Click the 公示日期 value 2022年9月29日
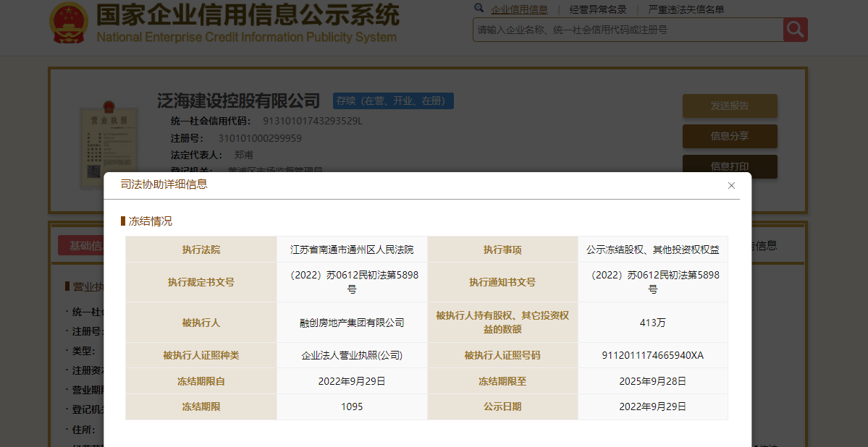The width and height of the screenshot is (868, 447). (x=653, y=406)
